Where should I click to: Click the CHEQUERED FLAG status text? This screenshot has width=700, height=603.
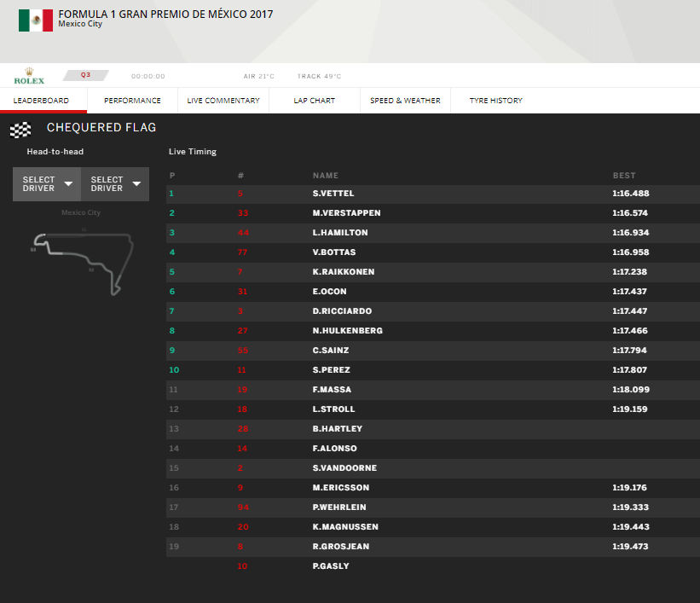click(101, 128)
